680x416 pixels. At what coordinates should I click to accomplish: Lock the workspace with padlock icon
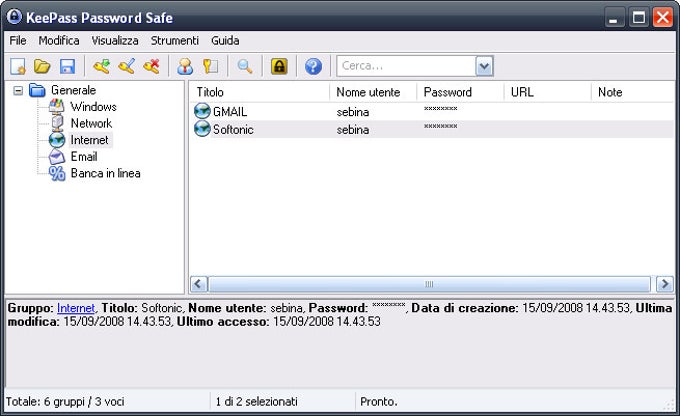(279, 66)
